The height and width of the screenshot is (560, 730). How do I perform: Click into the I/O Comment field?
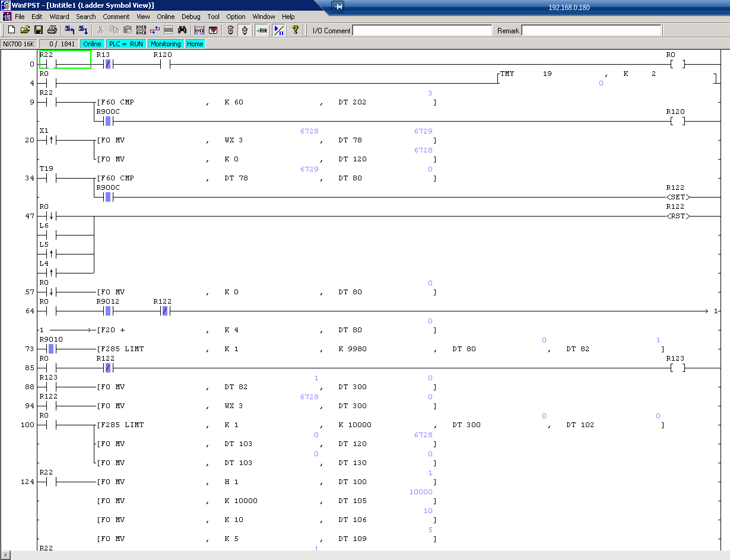click(x=422, y=30)
